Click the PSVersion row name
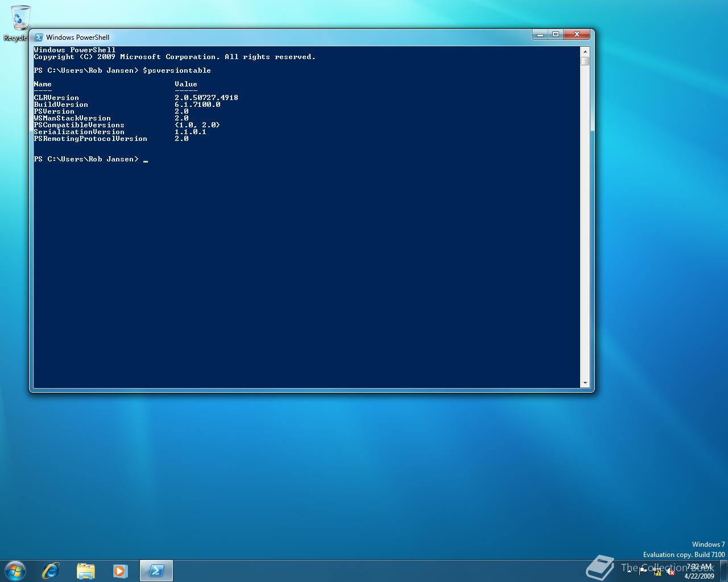The width and height of the screenshot is (728, 582). coord(54,111)
